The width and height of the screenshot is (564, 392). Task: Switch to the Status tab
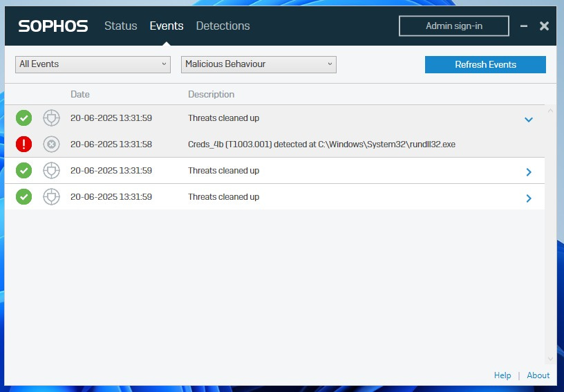[120, 26]
